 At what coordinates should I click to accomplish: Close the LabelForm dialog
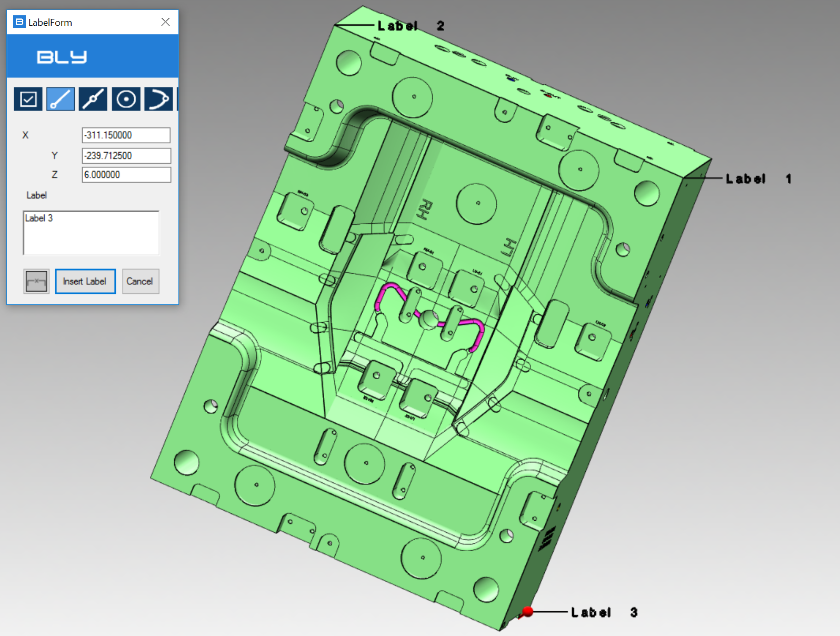tap(165, 22)
